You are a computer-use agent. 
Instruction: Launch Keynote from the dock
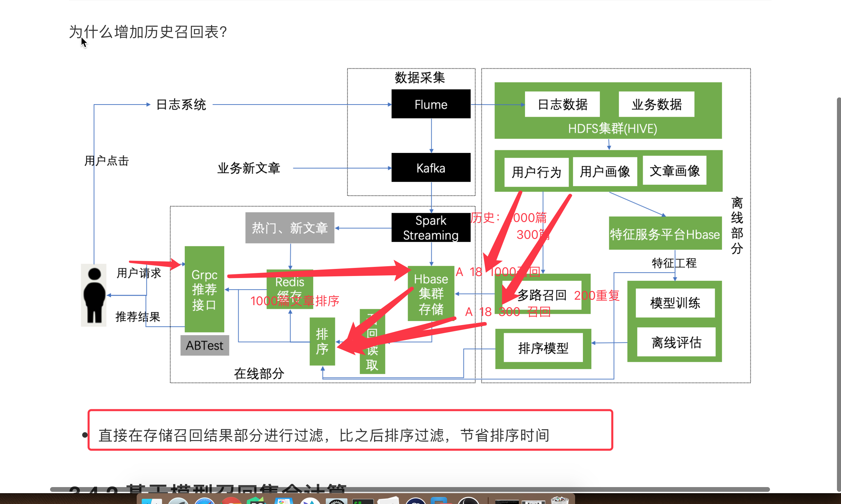(283, 501)
